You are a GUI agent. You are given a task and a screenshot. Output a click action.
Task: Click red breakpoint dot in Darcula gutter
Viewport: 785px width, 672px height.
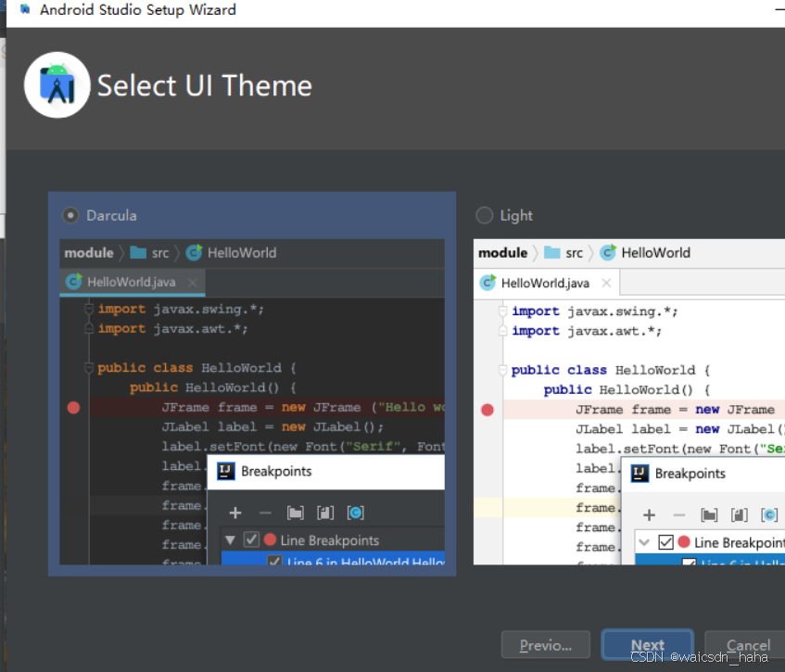pyautogui.click(x=73, y=408)
